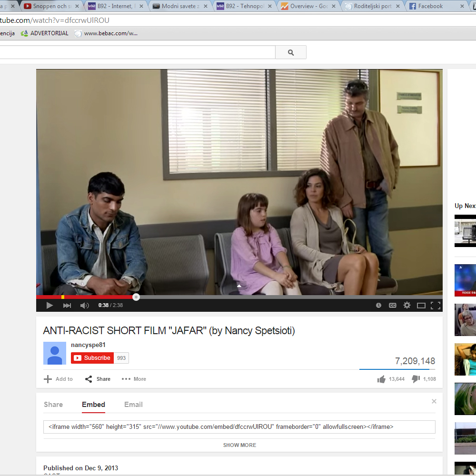The image size is (476, 476).
Task: Open the nancyspe81 channel link
Action: [x=88, y=345]
